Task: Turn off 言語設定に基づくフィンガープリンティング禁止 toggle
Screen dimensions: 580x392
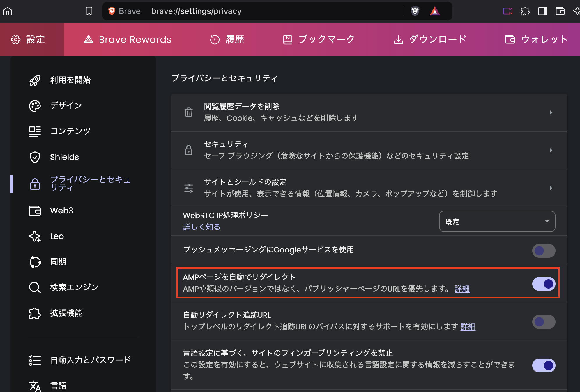Action: click(x=544, y=365)
